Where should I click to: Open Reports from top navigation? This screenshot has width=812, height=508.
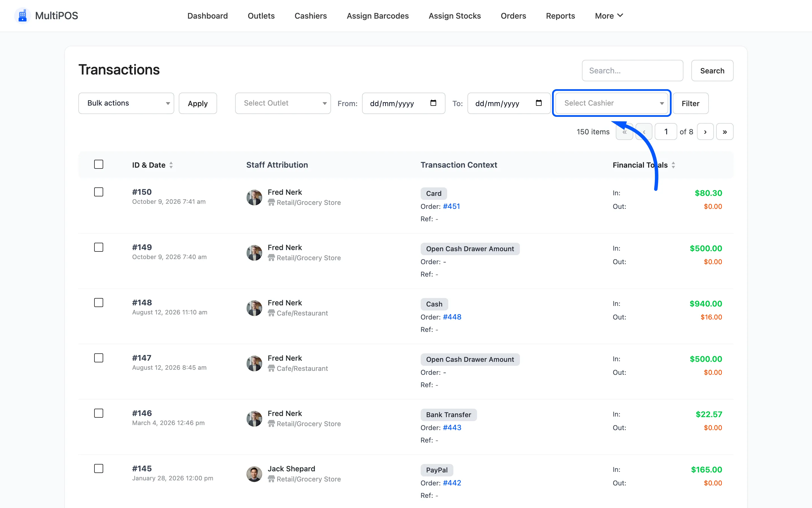(x=560, y=16)
